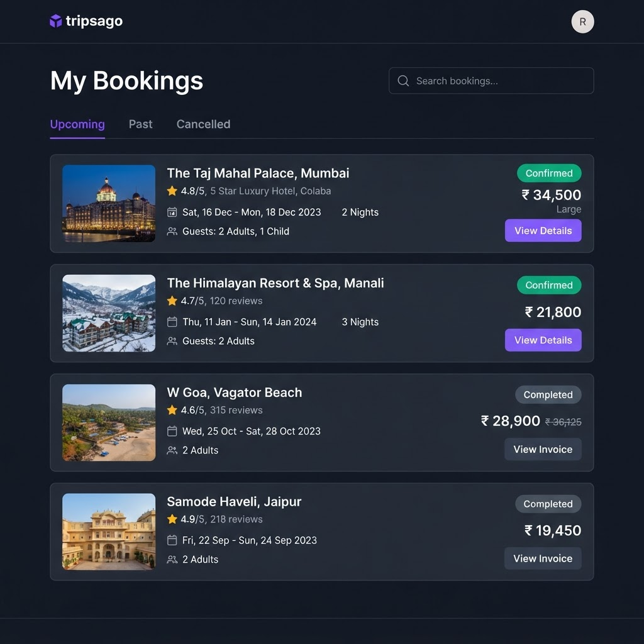644x644 pixels.
Task: Click Thu, 11 Jan - Sun, 14 Jan 2024
Action: click(x=250, y=322)
